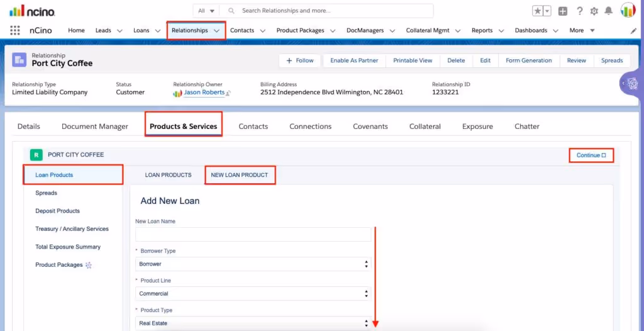The width and height of the screenshot is (644, 331).
Task: Click the Follow button
Action: click(300, 60)
